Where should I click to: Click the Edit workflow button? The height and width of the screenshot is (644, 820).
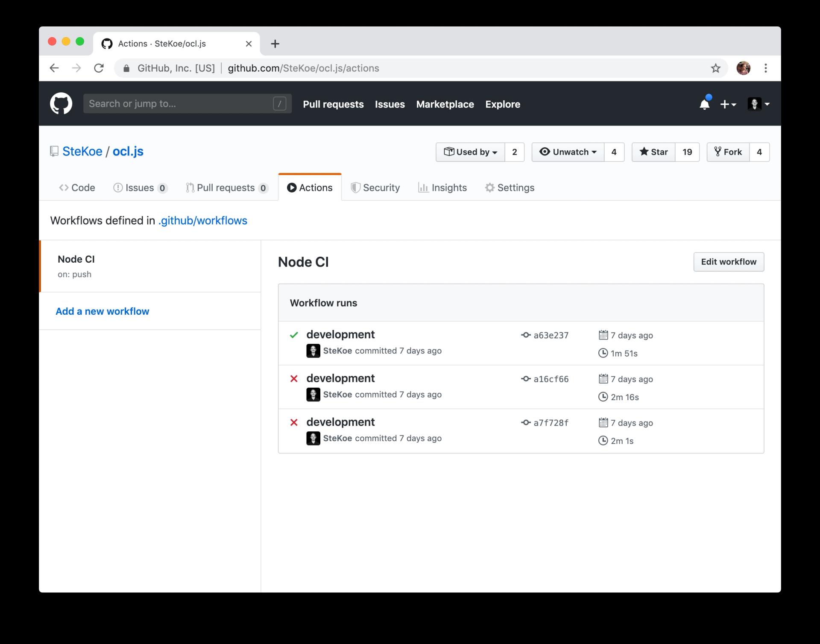click(x=728, y=262)
